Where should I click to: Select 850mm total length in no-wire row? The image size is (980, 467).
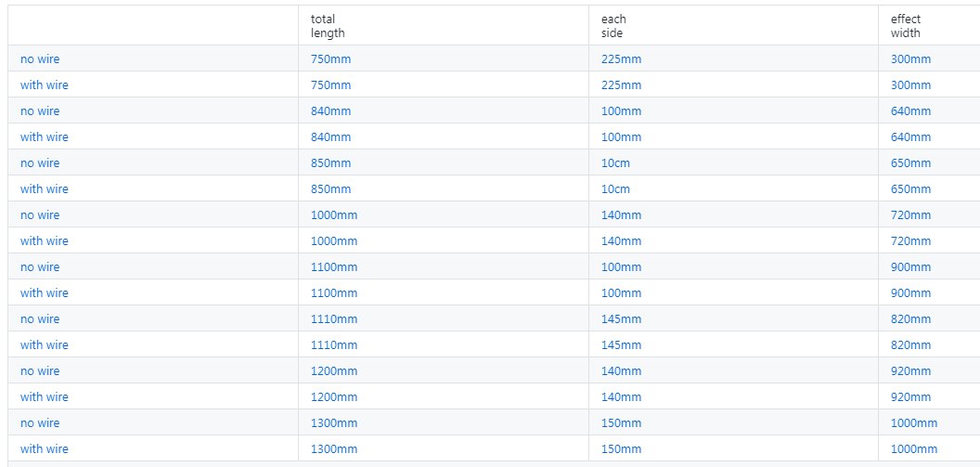330,163
